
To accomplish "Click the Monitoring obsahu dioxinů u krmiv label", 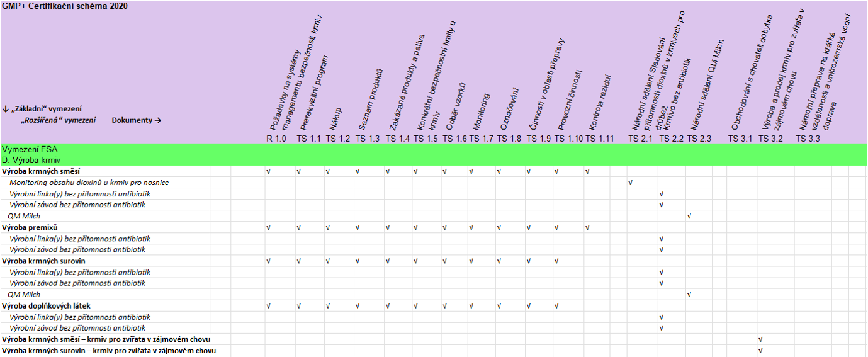I will point(89,183).
